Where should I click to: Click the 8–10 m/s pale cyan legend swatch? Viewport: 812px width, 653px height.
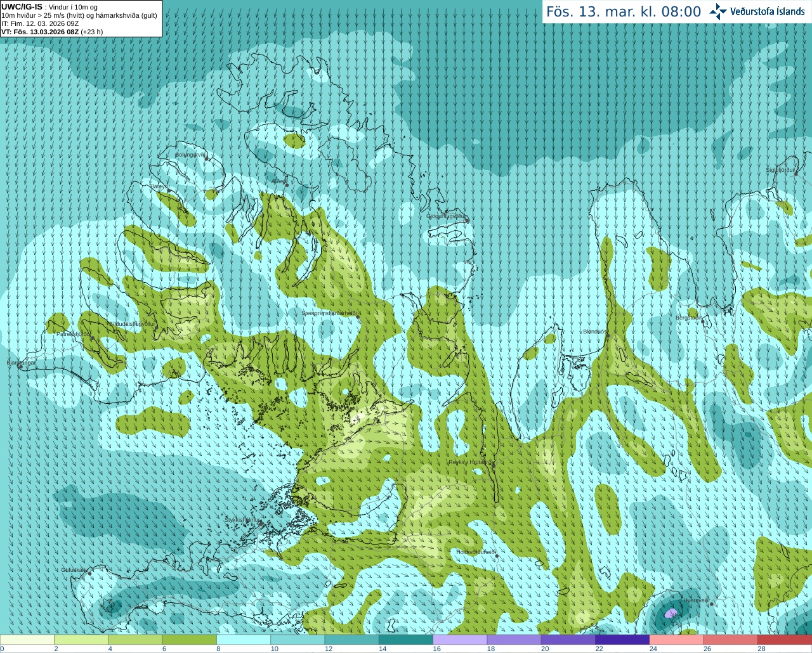pos(244,640)
